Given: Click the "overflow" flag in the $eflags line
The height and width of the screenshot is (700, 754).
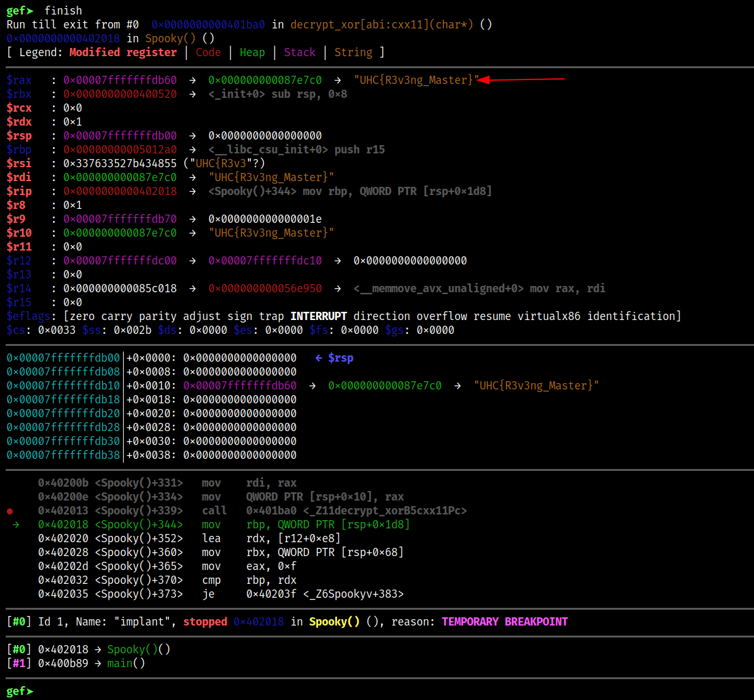Looking at the screenshot, I should pos(442,316).
